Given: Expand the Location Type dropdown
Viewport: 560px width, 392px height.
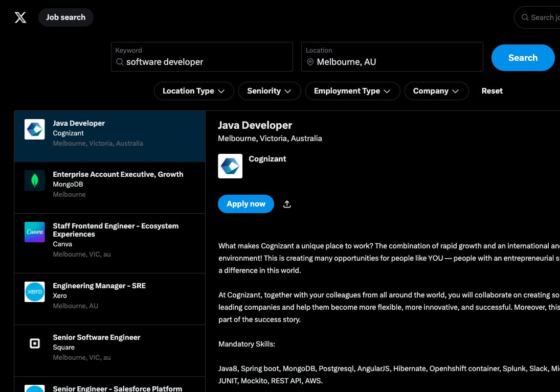Looking at the screenshot, I should point(194,91).
